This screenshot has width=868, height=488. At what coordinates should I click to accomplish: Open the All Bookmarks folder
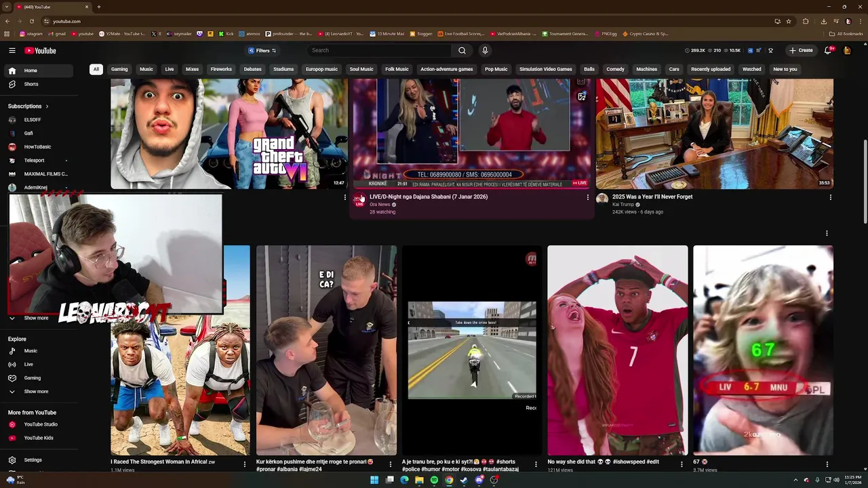point(846,33)
